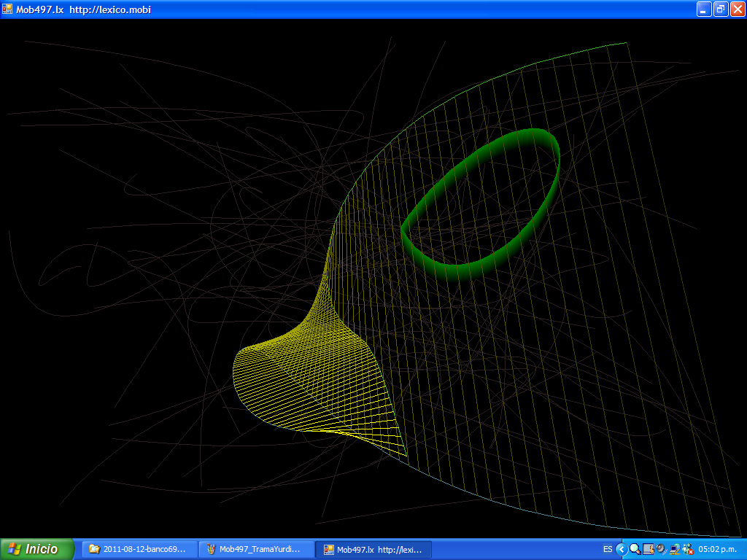Click the magnifier search tray icon
Viewport: 747px width, 560px height.
(635, 549)
